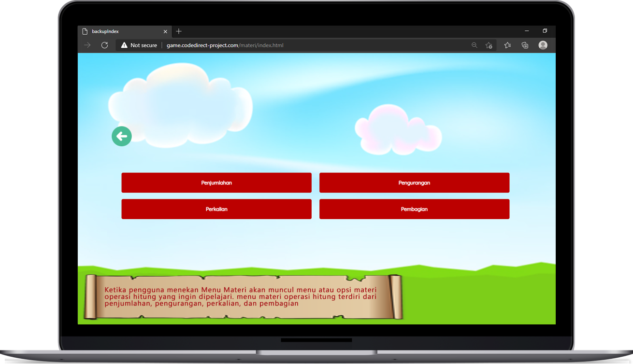Open a new browser tab
This screenshot has height=364, width=633.
[179, 31]
